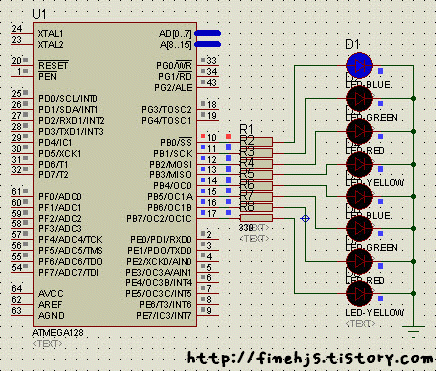Click the first LED-GREEN diode symbol
The height and width of the screenshot is (371, 436).
(x=359, y=99)
